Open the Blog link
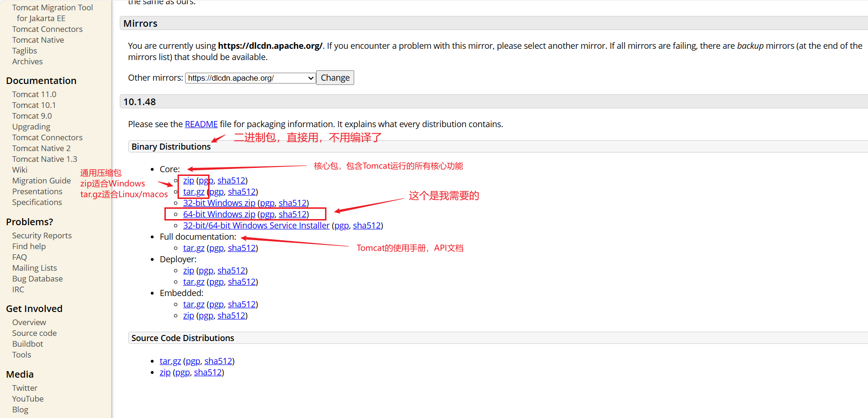Image resolution: width=868 pixels, height=418 pixels. [x=20, y=410]
